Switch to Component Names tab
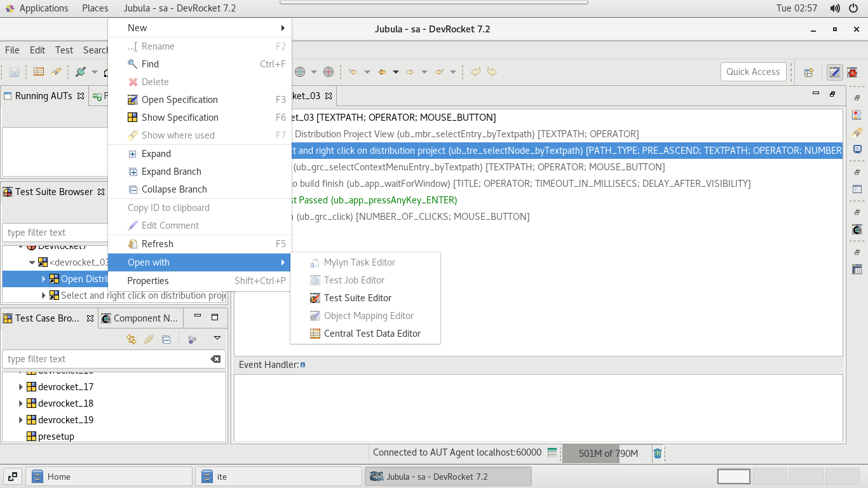Viewport: 868px width, 488px height. 140,318
